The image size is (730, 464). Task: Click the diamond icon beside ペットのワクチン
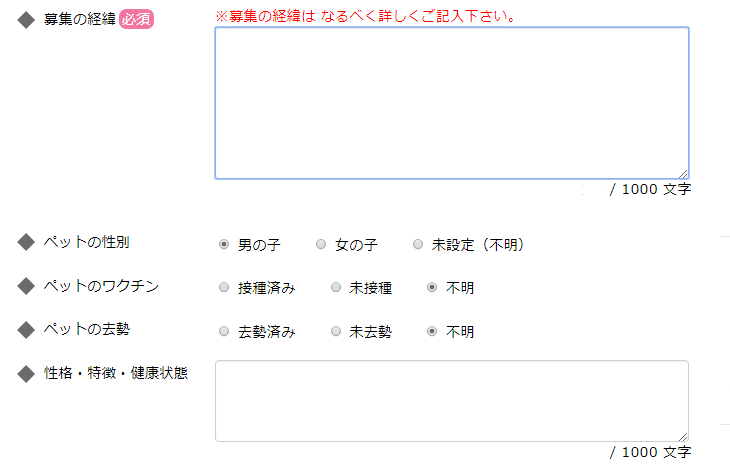click(x=26, y=287)
